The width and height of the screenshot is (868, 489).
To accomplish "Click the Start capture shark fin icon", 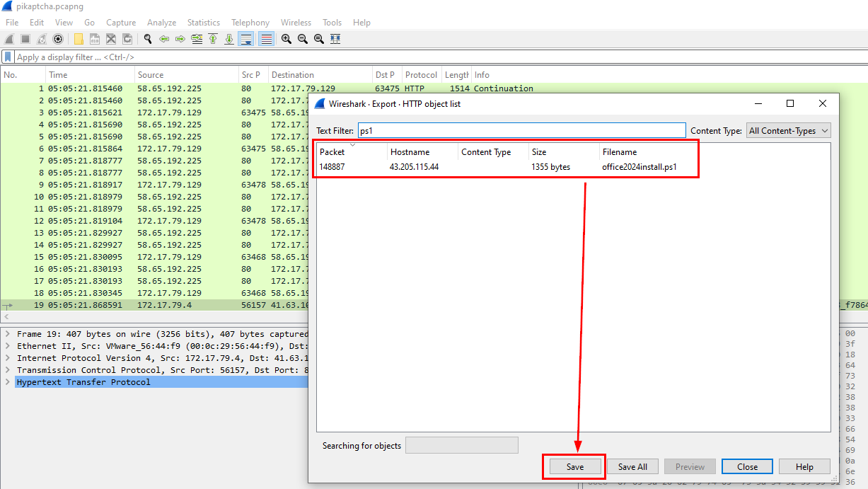I will coord(8,39).
